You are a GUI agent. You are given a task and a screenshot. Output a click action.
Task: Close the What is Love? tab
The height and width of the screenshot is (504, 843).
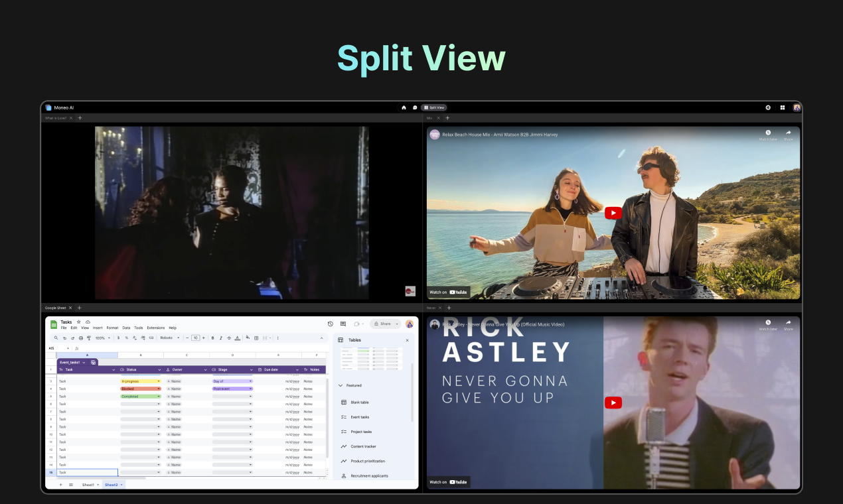click(x=71, y=118)
